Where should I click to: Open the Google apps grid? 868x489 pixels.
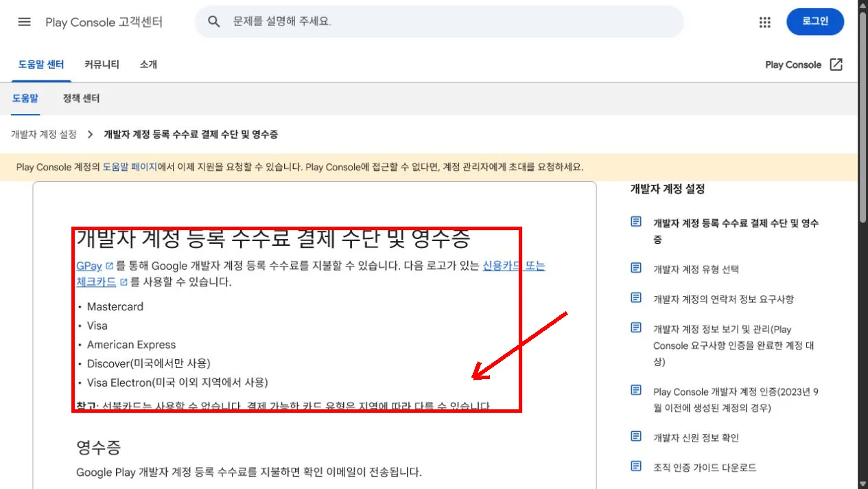[765, 22]
